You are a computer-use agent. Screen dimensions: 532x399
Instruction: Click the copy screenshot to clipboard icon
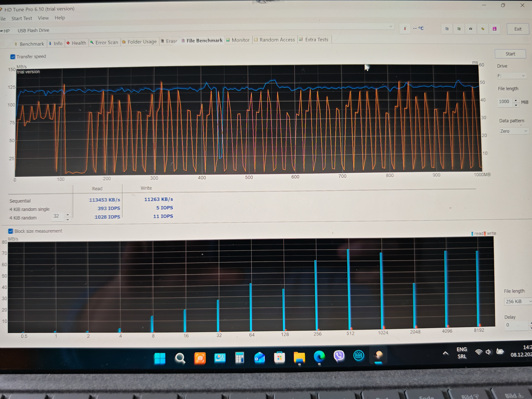click(x=459, y=29)
